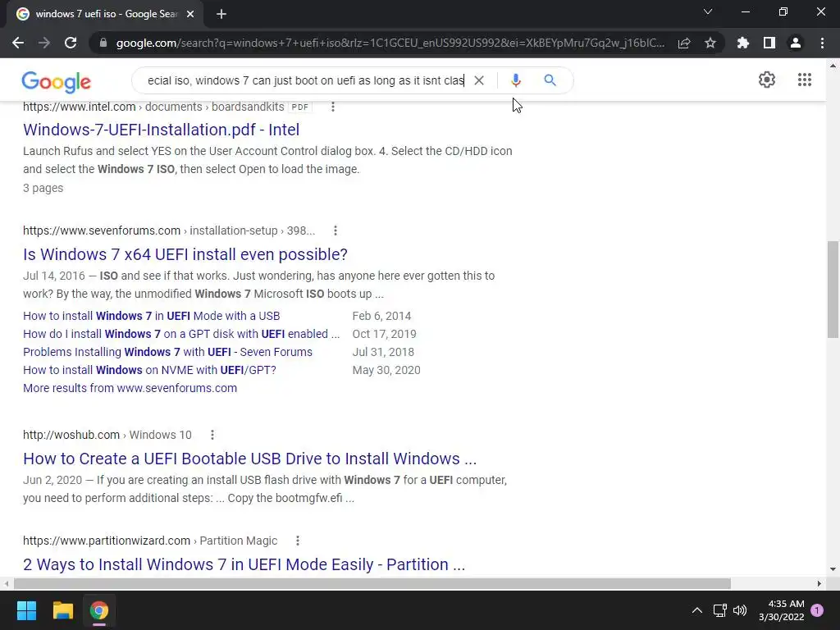
Task: Open notification center badge
Action: pos(817,610)
